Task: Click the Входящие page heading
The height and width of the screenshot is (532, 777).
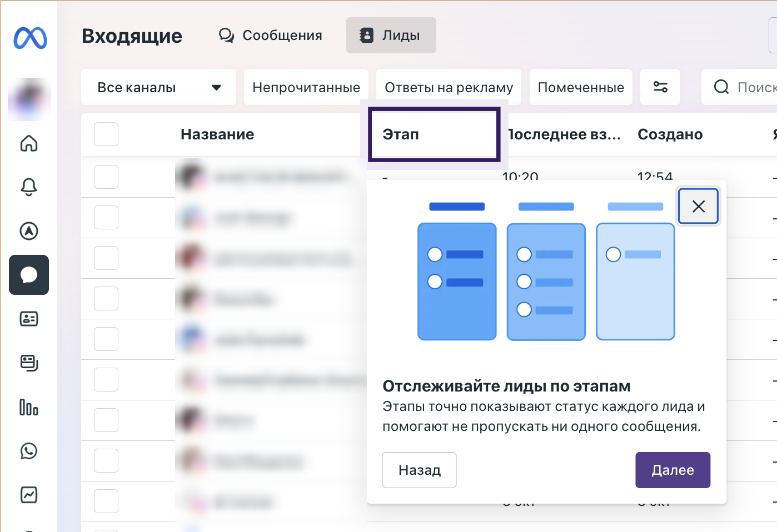Action: 132,36
